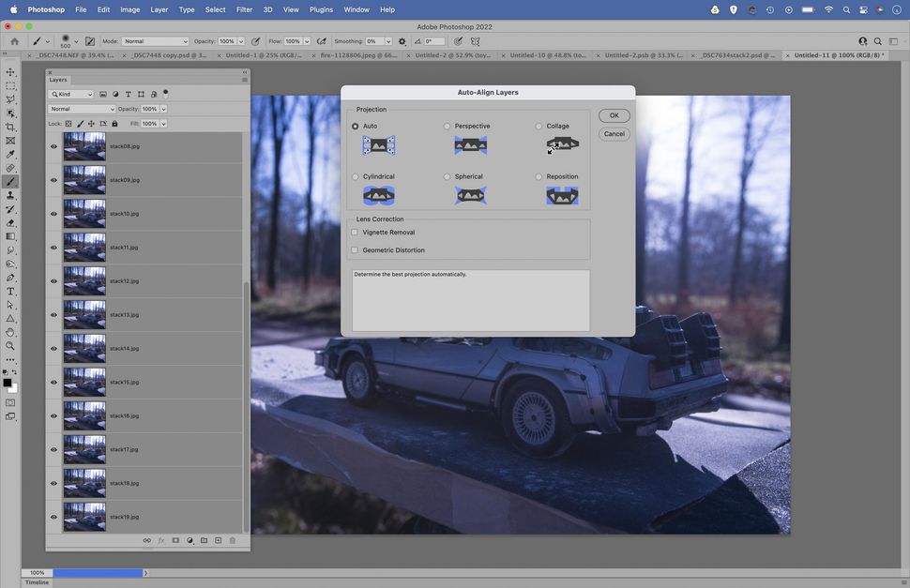Select the Spherical projection option
Screen dimensions: 910x588
447,176
